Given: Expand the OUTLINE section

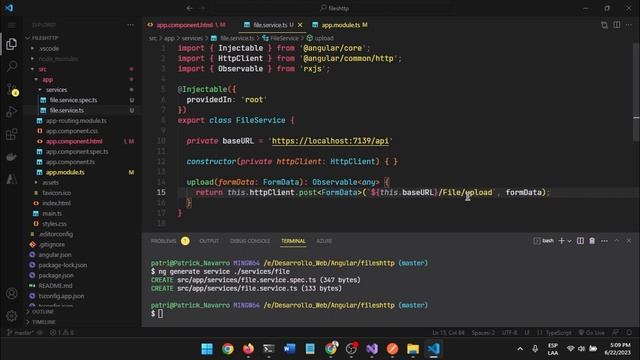Looking at the screenshot, I should (41, 311).
